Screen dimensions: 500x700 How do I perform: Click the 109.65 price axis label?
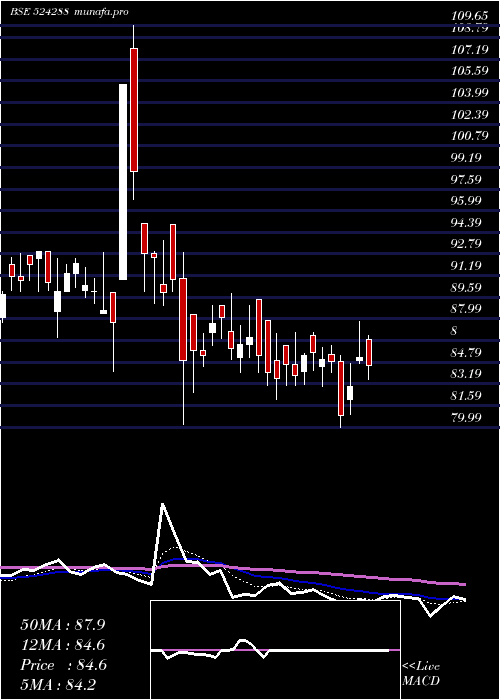[x=470, y=17]
